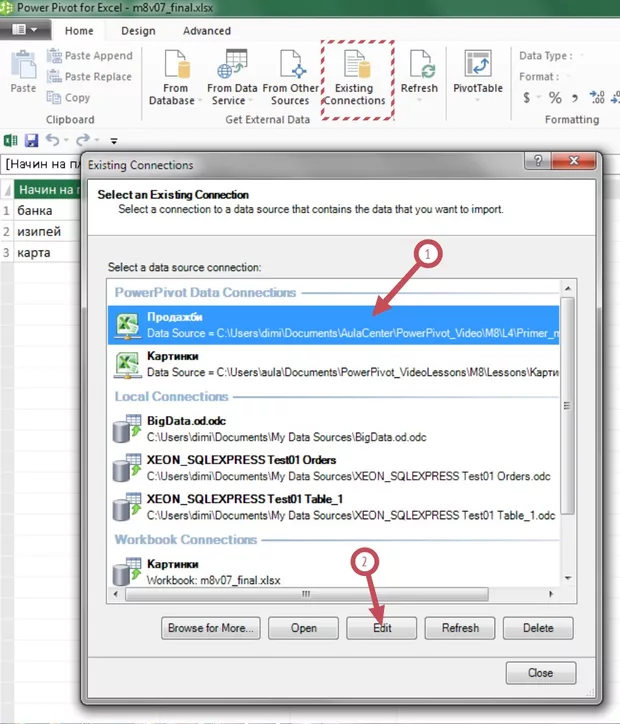620x724 pixels.
Task: Apply currency format with $ icon
Action: 527,97
